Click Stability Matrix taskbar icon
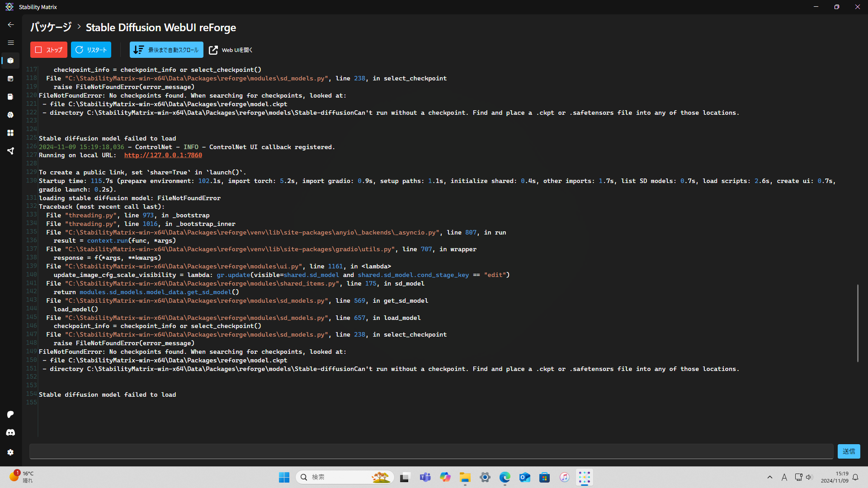 tap(584, 477)
